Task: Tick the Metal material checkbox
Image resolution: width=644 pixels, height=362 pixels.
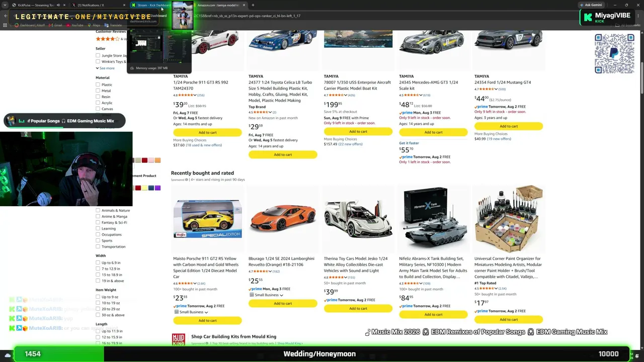Action: tap(98, 90)
